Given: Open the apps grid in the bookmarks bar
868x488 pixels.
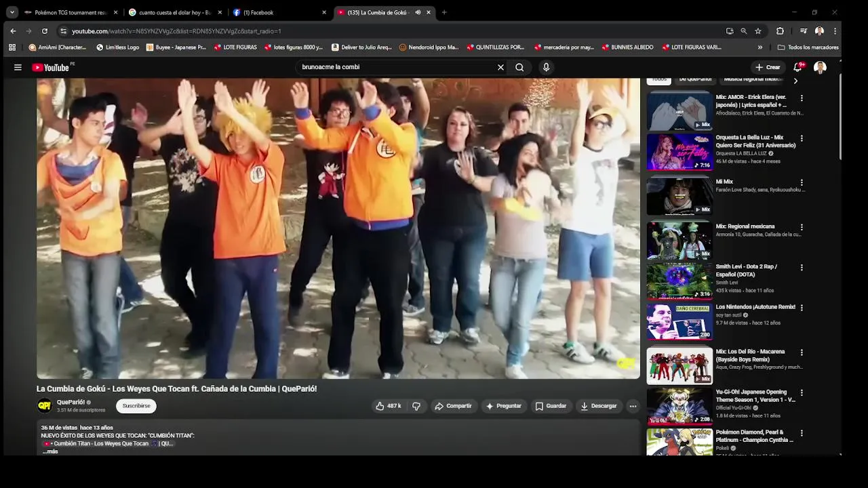Looking at the screenshot, I should pyautogui.click(x=12, y=47).
